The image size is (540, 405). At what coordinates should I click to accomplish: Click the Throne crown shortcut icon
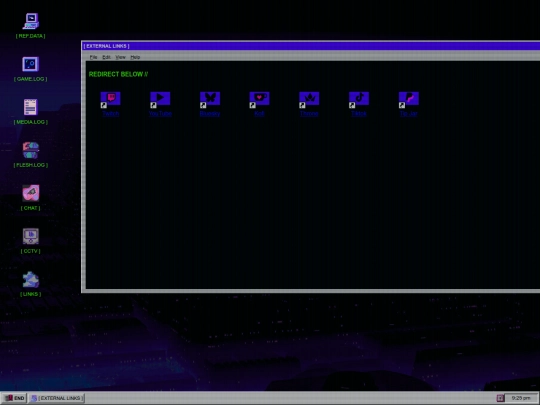pyautogui.click(x=309, y=99)
